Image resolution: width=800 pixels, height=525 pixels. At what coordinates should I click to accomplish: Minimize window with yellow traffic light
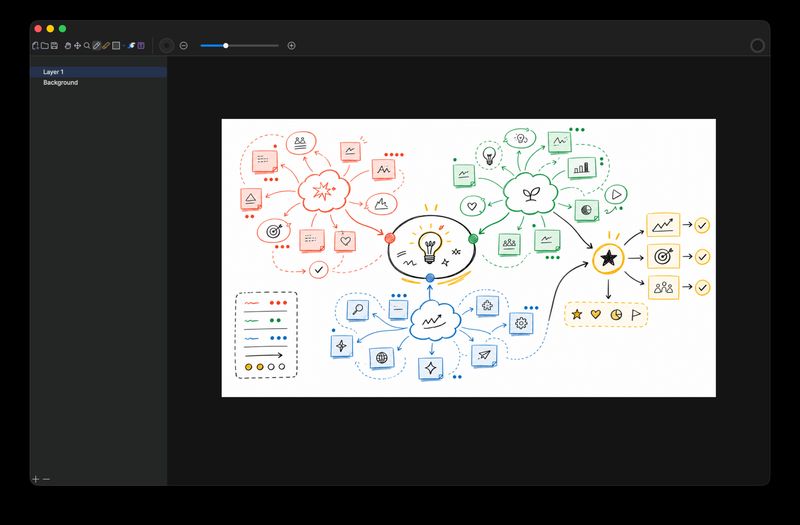50,29
